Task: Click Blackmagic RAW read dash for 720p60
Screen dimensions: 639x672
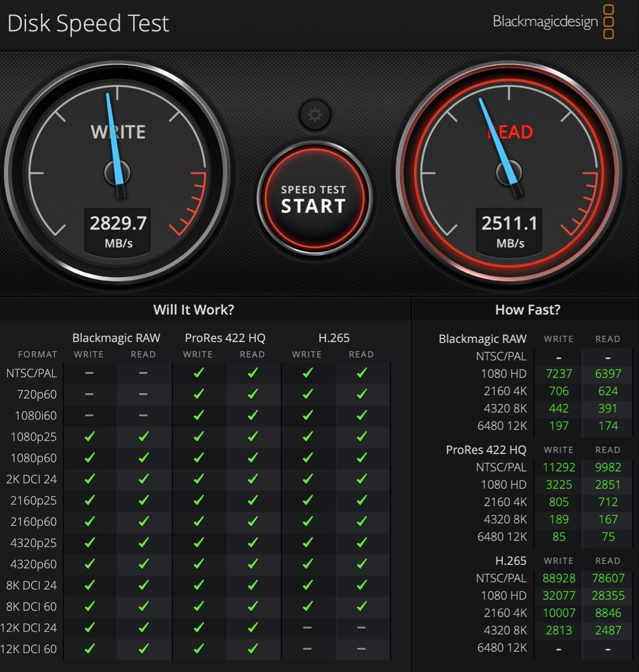Action: (x=143, y=394)
